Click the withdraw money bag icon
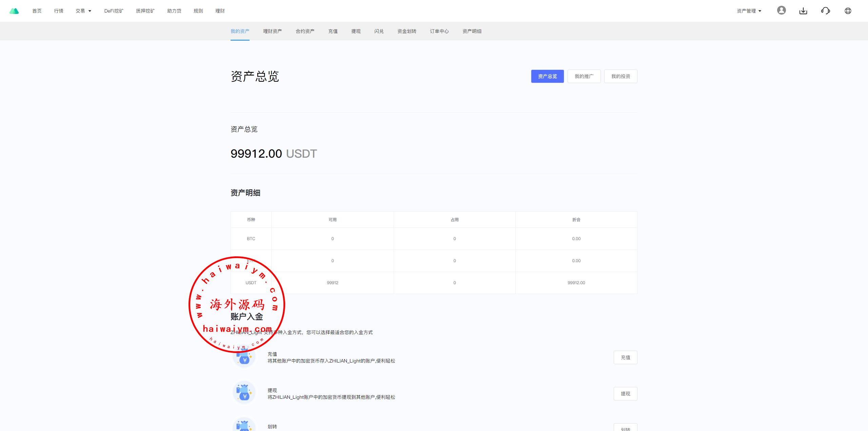Viewport: 868px width, 431px height. pos(244,393)
